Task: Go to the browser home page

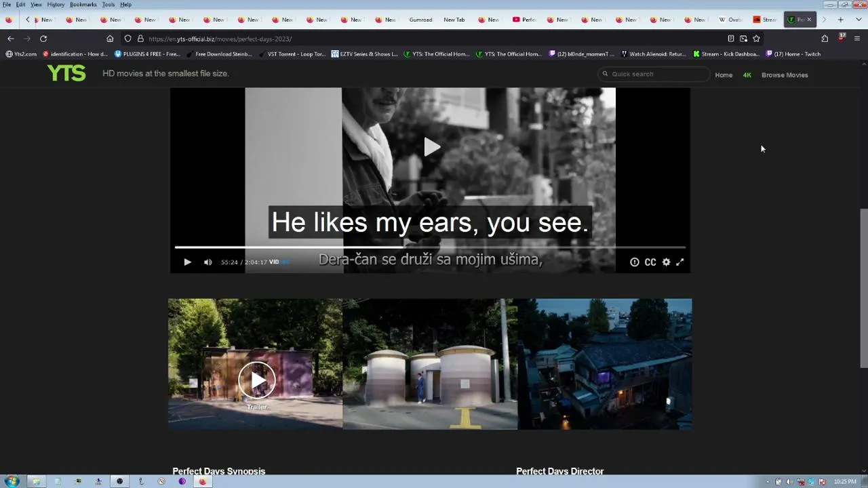Action: pos(110,39)
